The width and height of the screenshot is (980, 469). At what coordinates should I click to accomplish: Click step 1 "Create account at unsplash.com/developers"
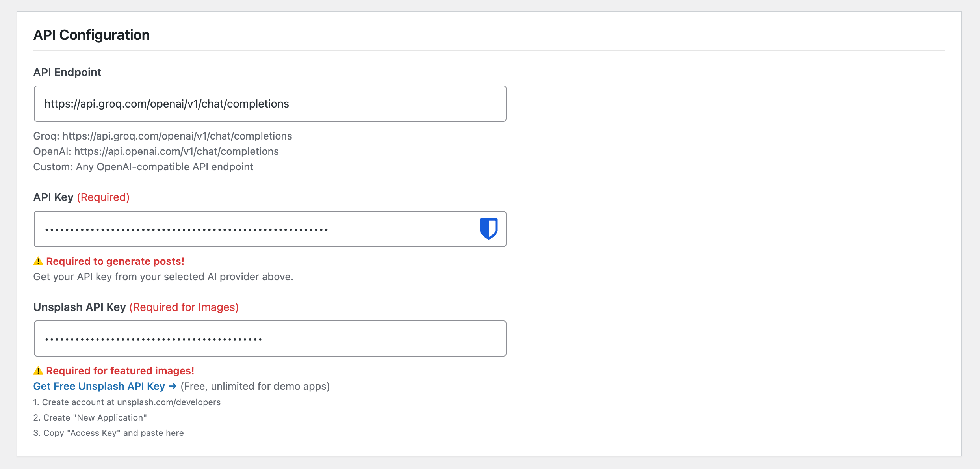point(127,402)
